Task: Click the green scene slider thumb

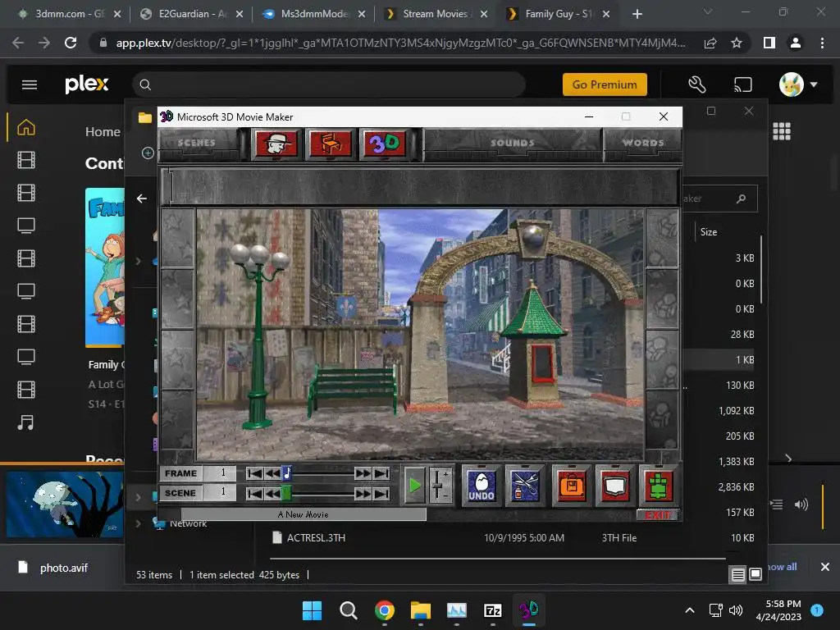Action: click(286, 493)
